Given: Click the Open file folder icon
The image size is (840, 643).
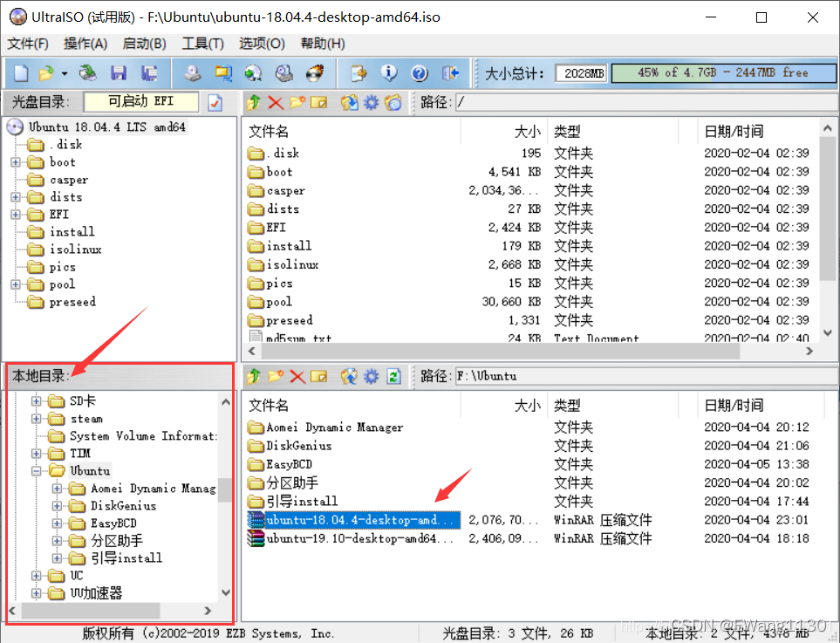Looking at the screenshot, I should [x=46, y=73].
